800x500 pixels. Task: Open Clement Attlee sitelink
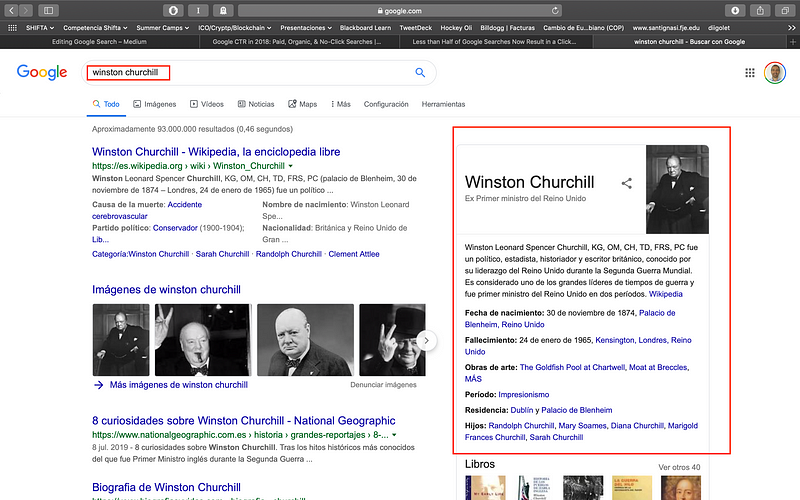pos(354,254)
